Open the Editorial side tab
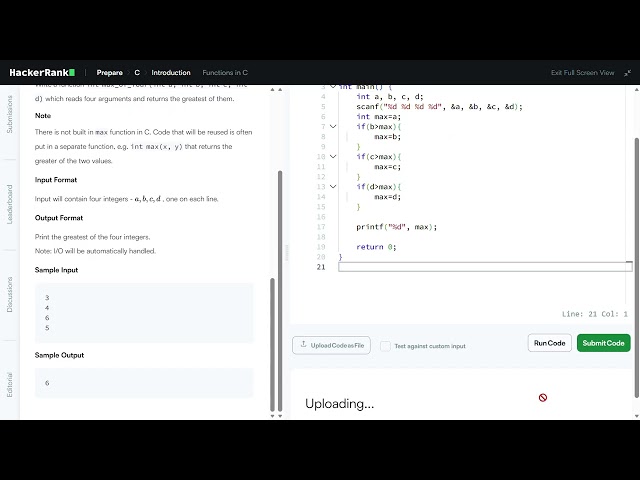The height and width of the screenshot is (480, 640). [10, 384]
